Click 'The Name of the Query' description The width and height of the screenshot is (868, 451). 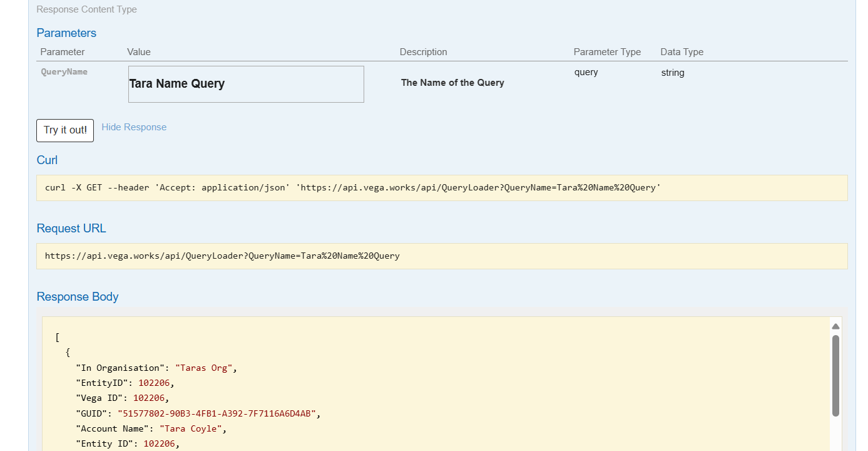pyautogui.click(x=452, y=83)
